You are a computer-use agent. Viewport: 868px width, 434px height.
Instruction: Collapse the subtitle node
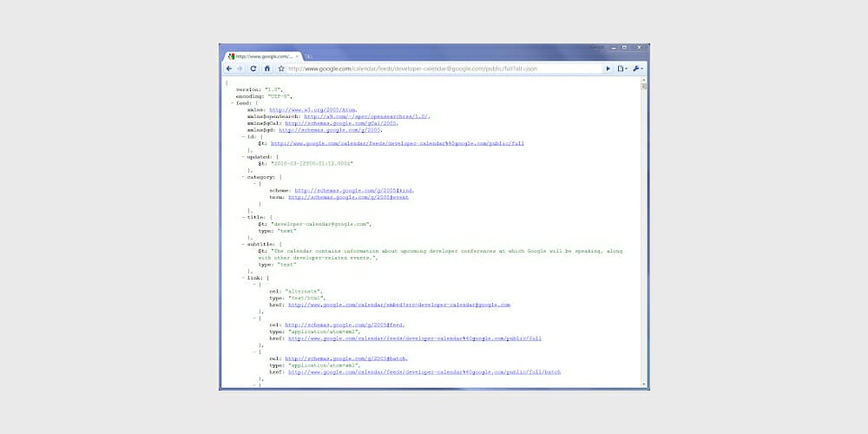243,244
